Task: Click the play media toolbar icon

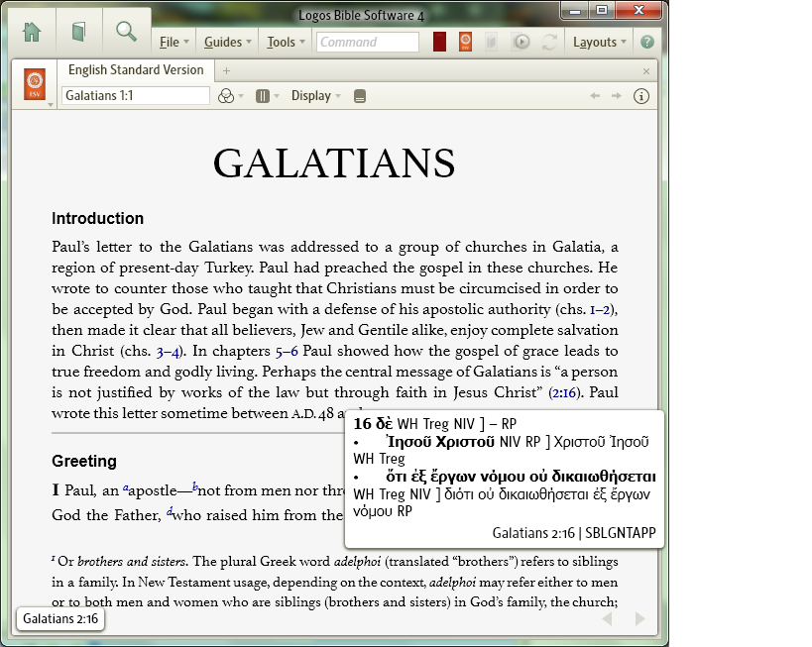Action: (x=521, y=42)
